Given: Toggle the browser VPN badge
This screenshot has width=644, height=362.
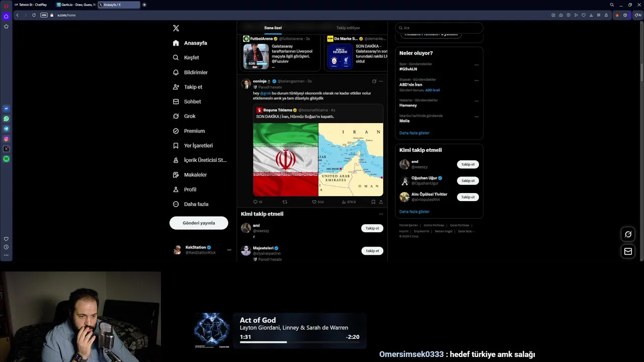Looking at the screenshot, I should tap(44, 15).
